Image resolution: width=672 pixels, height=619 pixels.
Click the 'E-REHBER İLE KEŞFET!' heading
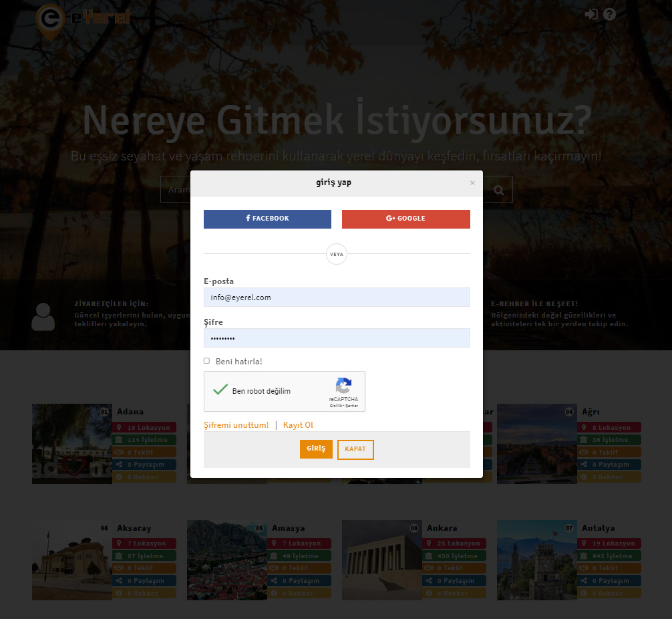[x=534, y=303]
